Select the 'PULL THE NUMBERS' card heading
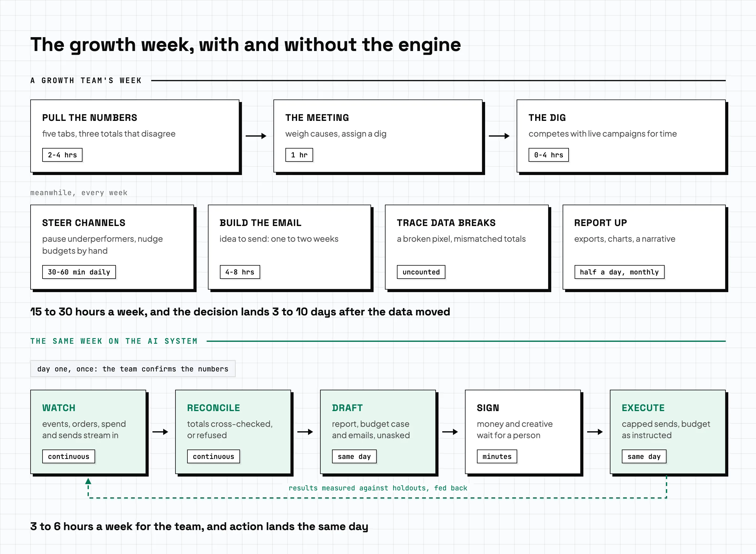The width and height of the screenshot is (756, 554). point(89,118)
